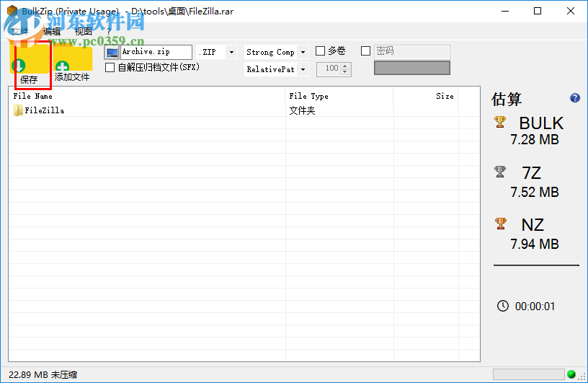Click the gray password confirm field
This screenshot has height=383, width=588.
411,68
